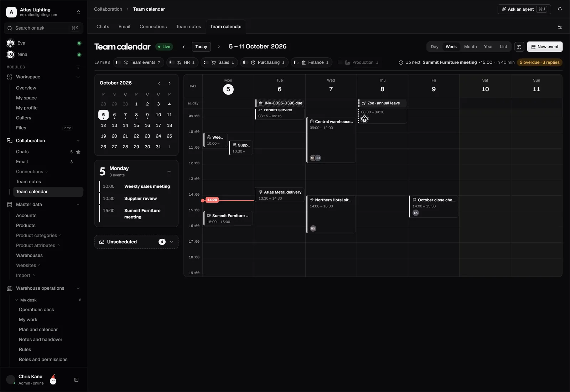570x392 pixels.
Task: Click the sidebar collapse icon
Action: point(76,380)
